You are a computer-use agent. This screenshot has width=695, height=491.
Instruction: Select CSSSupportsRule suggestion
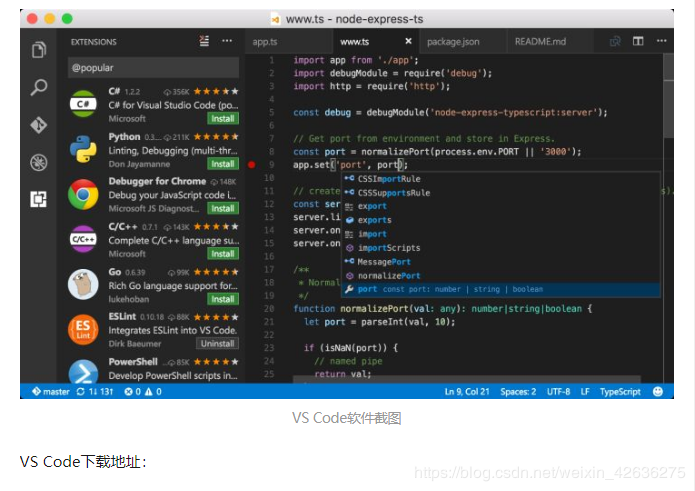point(500,193)
